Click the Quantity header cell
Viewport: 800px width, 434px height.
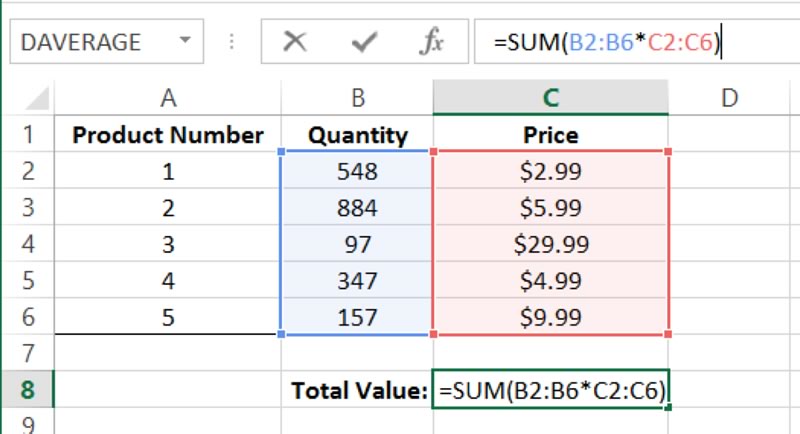click(x=357, y=135)
